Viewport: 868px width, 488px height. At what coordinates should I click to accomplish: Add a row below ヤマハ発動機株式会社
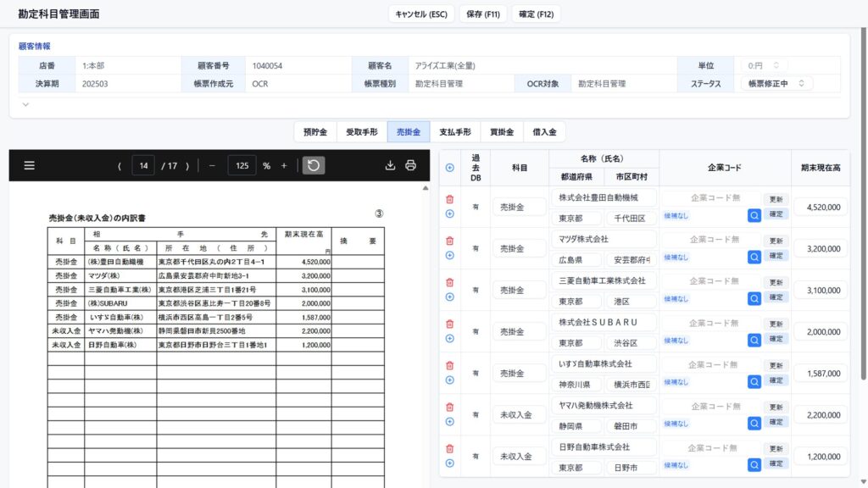pyautogui.click(x=449, y=422)
